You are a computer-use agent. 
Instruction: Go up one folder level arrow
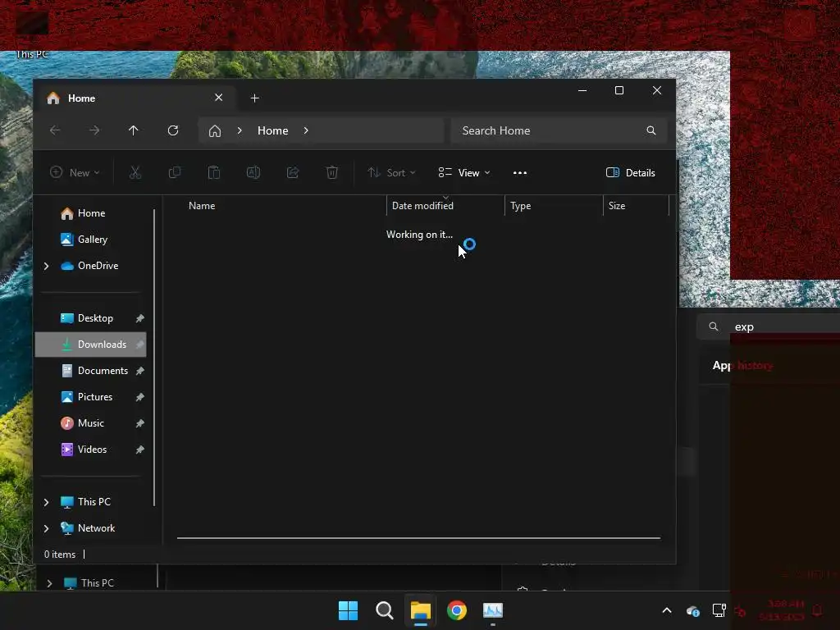pyautogui.click(x=134, y=130)
